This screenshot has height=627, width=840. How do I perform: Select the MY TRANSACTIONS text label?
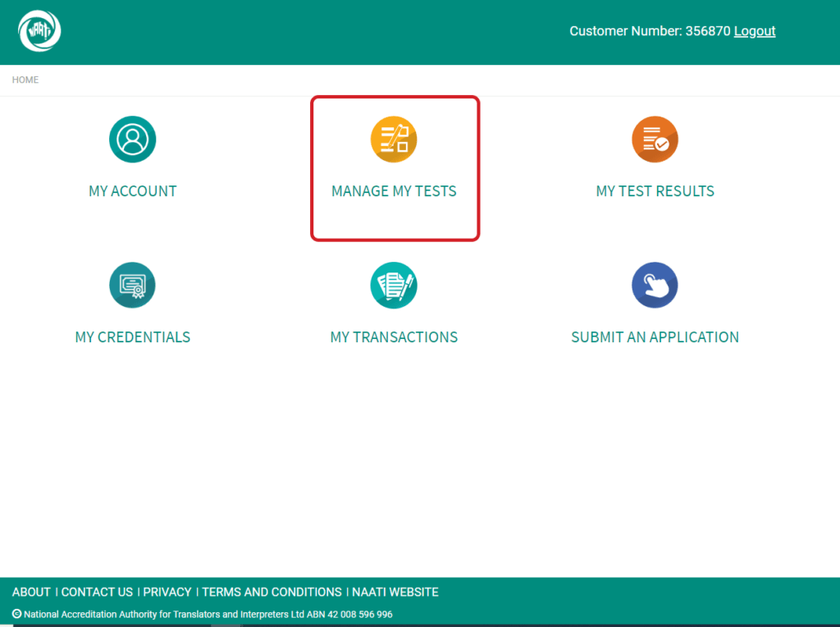click(394, 337)
